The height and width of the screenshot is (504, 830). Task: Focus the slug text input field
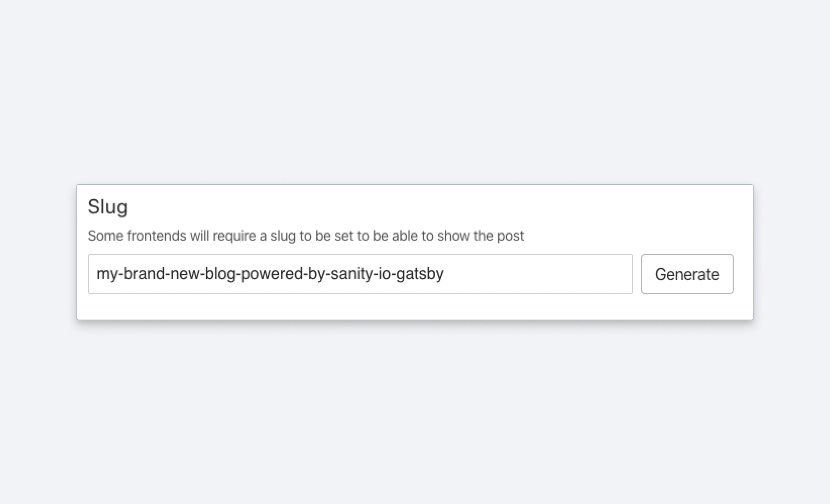(x=360, y=274)
